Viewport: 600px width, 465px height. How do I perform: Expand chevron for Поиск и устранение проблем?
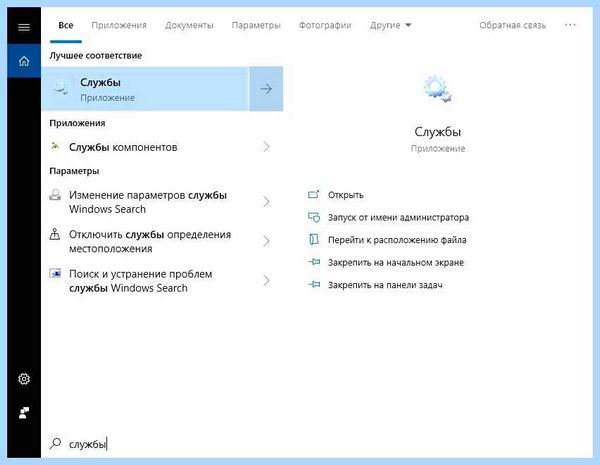click(266, 281)
